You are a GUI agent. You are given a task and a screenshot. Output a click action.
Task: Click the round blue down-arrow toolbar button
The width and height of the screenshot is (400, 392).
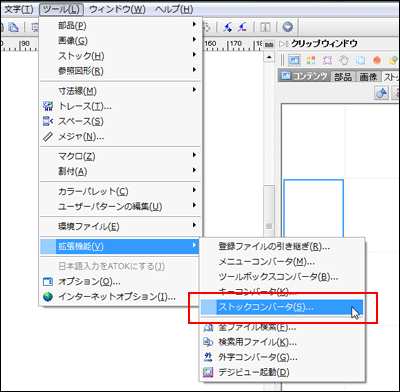tap(287, 27)
